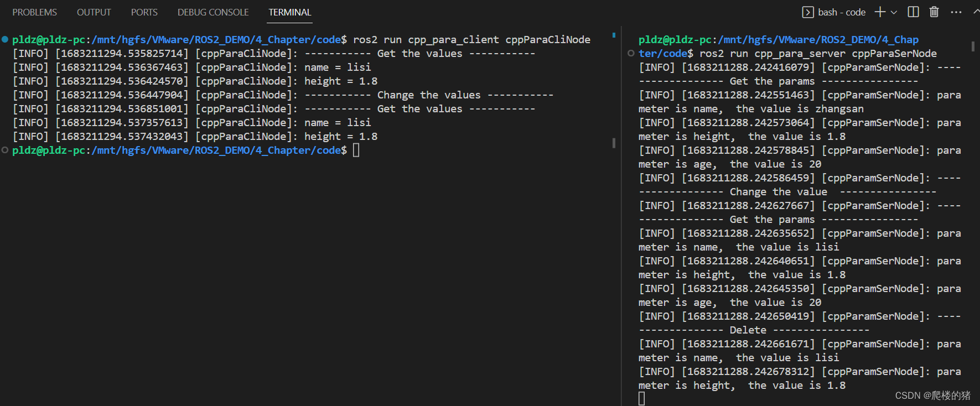980x406 pixels.
Task: Click the bash terminal profile icon
Action: (808, 12)
